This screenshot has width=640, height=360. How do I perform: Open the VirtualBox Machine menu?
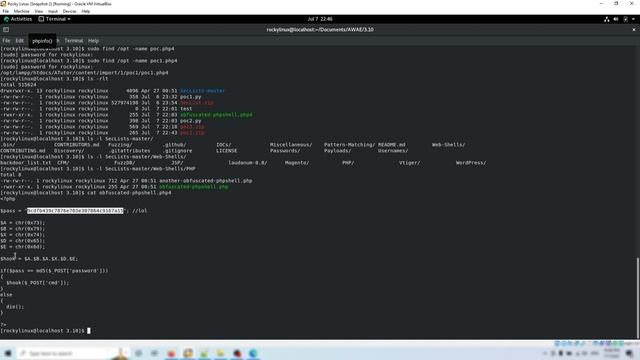[22, 11]
